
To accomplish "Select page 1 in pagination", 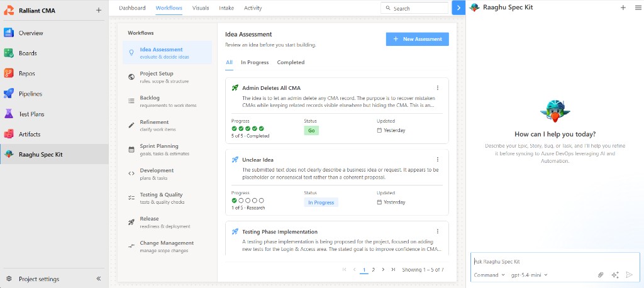I will [364, 270].
